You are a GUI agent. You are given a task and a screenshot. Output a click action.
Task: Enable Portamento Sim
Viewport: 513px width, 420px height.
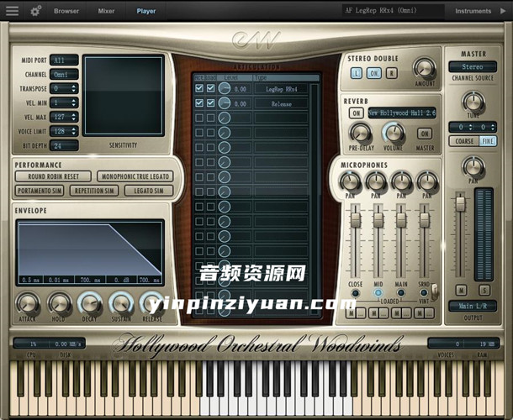[40, 191]
